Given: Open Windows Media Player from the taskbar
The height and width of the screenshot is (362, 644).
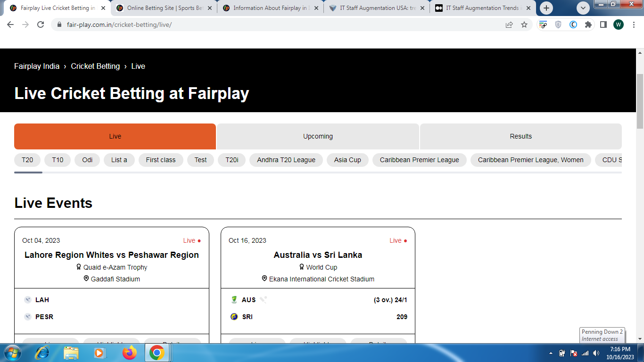Looking at the screenshot, I should coord(99,353).
